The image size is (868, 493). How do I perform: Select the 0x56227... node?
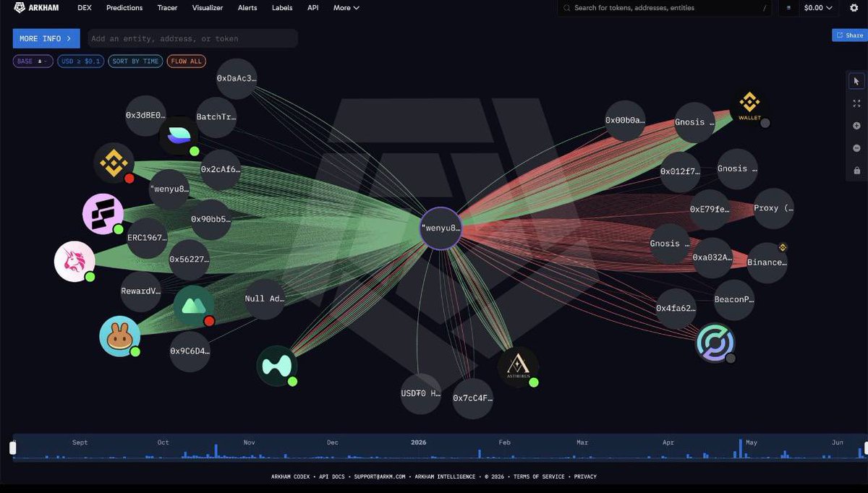click(x=189, y=259)
